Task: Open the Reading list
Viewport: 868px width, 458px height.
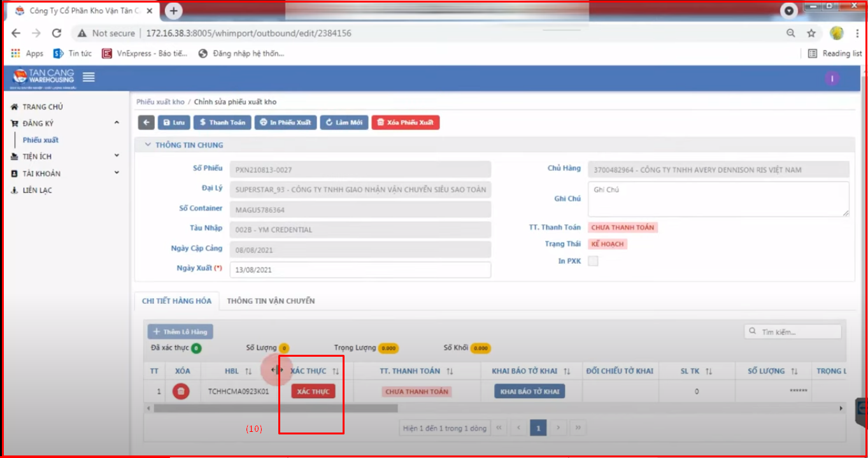Action: (x=835, y=54)
